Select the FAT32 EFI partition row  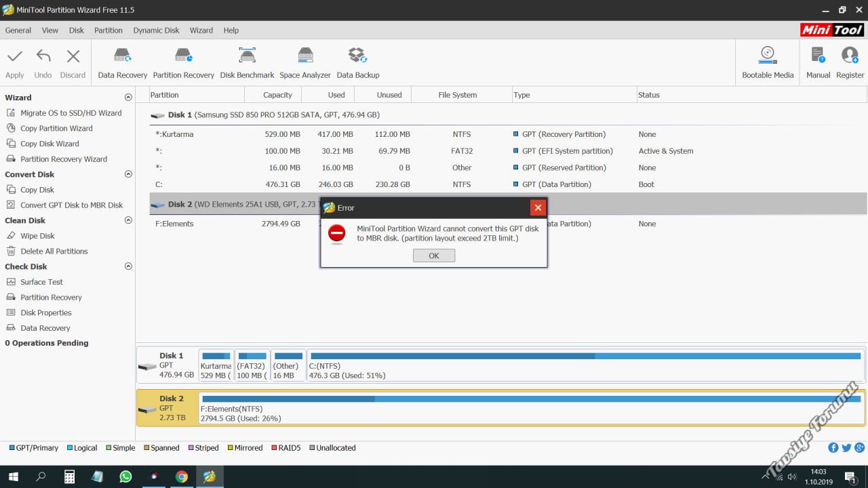pyautogui.click(x=508, y=151)
